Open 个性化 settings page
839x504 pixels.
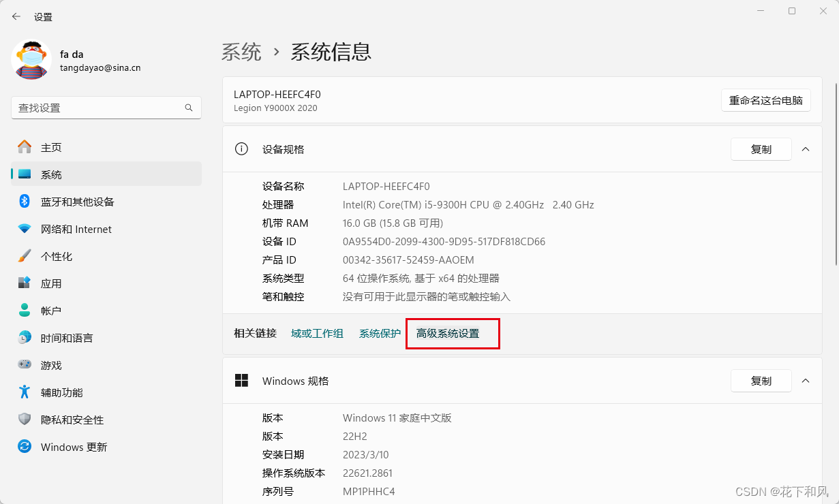click(106, 256)
